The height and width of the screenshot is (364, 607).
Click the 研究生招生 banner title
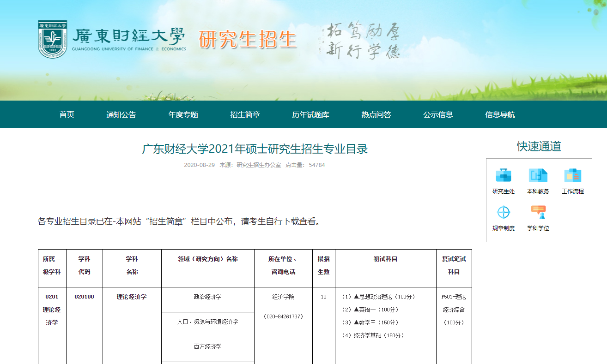click(x=248, y=40)
